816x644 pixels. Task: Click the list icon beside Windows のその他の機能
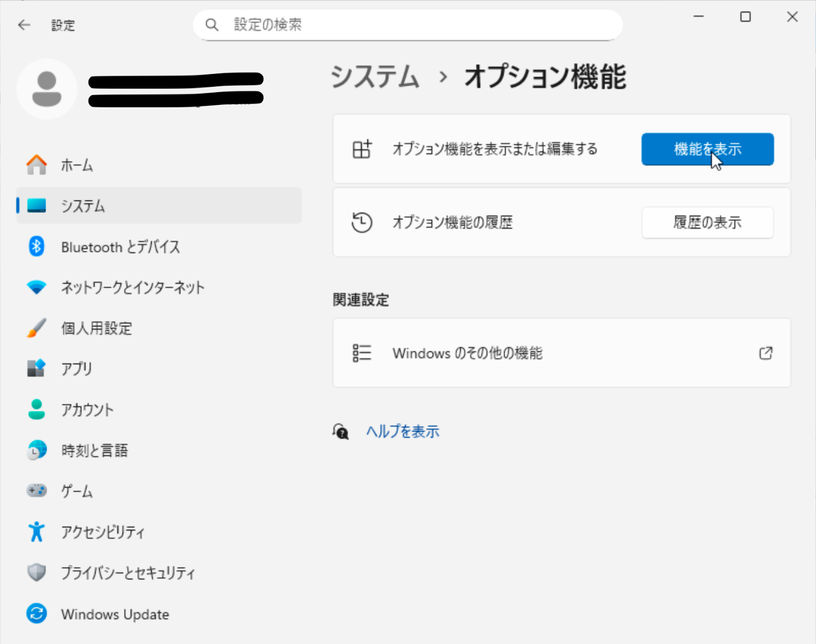(362, 353)
